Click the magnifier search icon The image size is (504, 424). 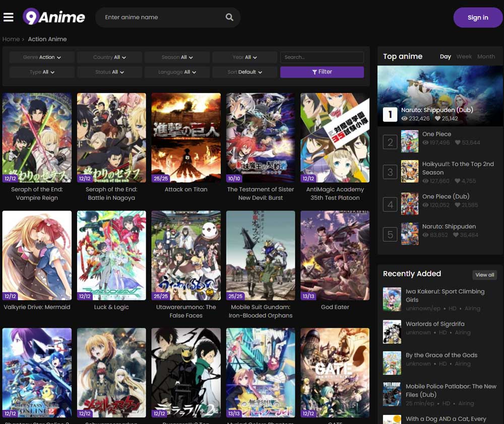pyautogui.click(x=229, y=17)
